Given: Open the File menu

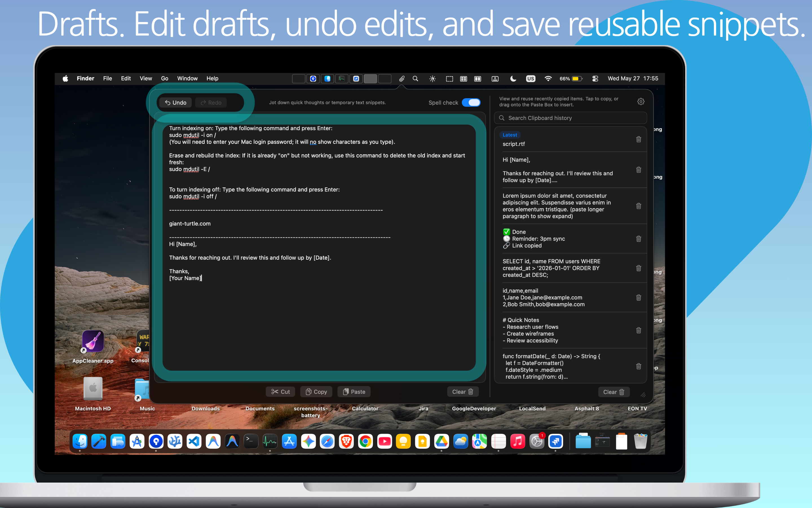Looking at the screenshot, I should (x=107, y=79).
